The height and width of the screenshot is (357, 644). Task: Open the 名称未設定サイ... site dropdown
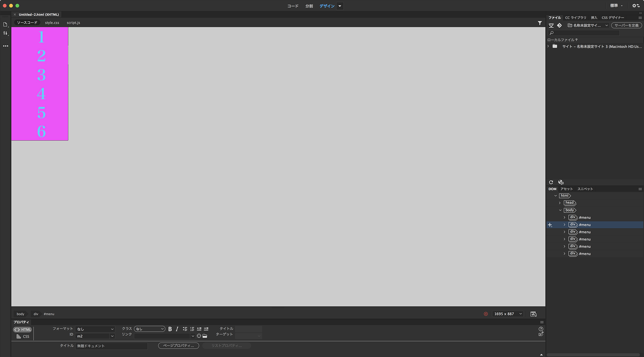(588, 25)
